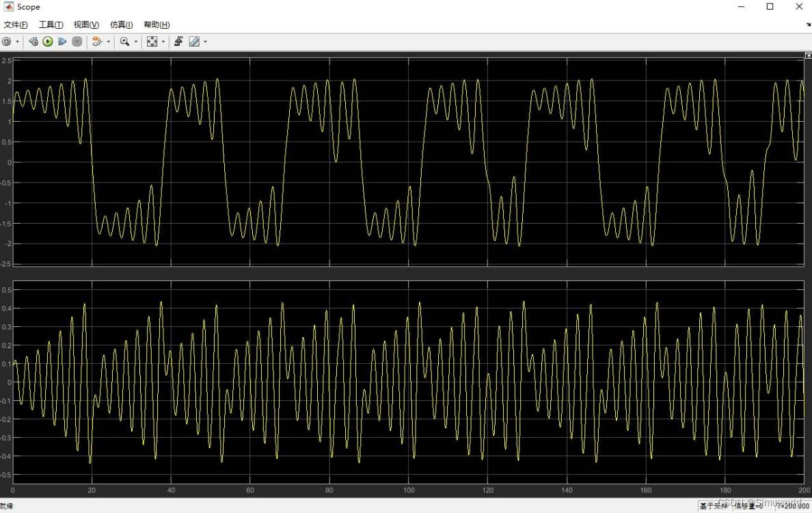Open the 文件(F) menu
The width and height of the screenshot is (812, 513).
(x=16, y=25)
